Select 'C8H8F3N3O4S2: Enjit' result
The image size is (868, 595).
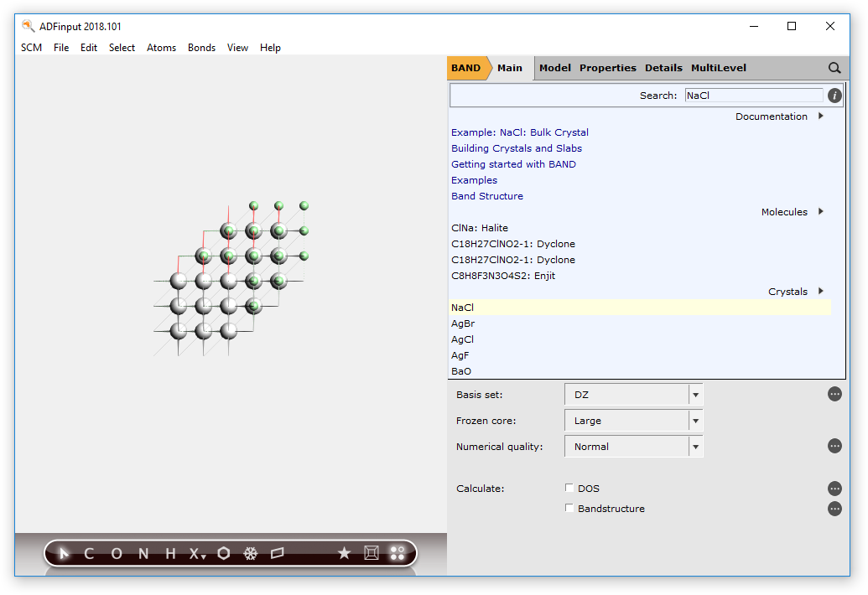pos(503,276)
